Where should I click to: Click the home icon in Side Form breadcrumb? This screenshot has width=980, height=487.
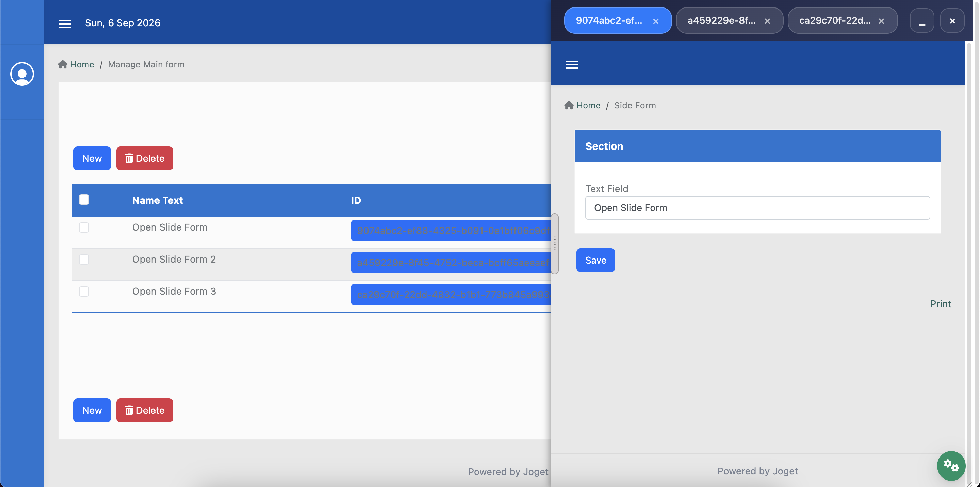pos(569,105)
